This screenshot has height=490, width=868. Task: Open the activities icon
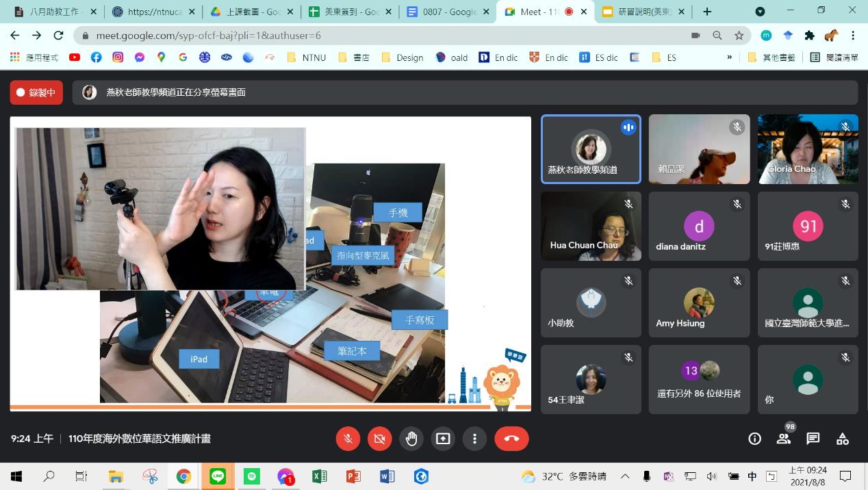coord(843,439)
